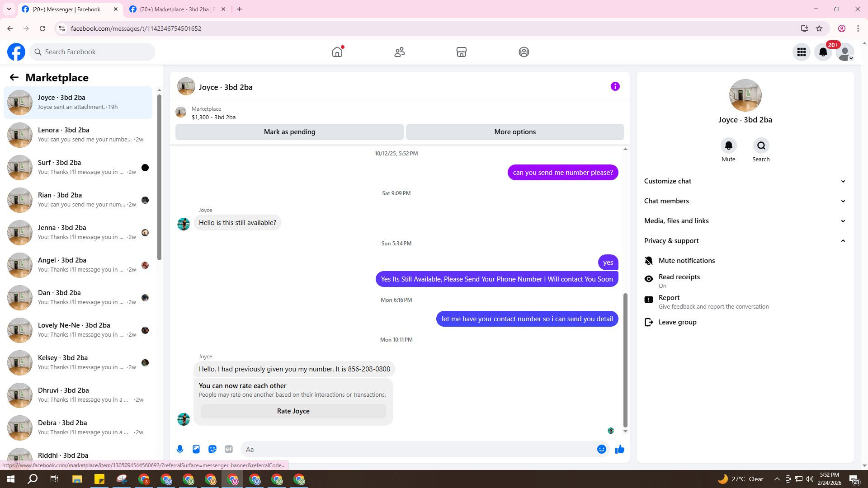
Task: Open the notifications bell icon
Action: pos(823,52)
